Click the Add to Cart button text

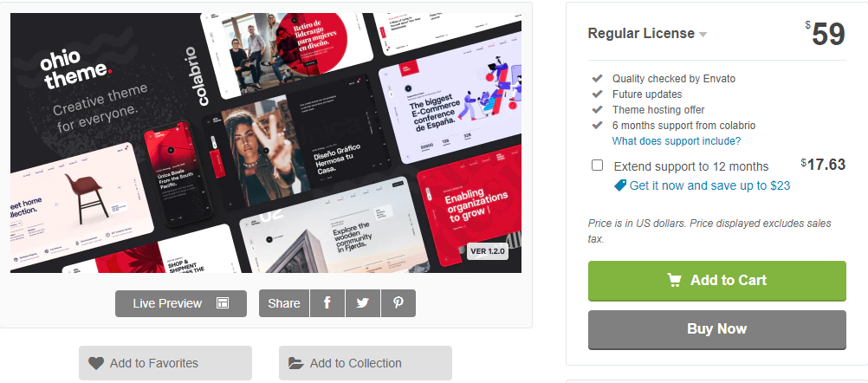pos(728,280)
